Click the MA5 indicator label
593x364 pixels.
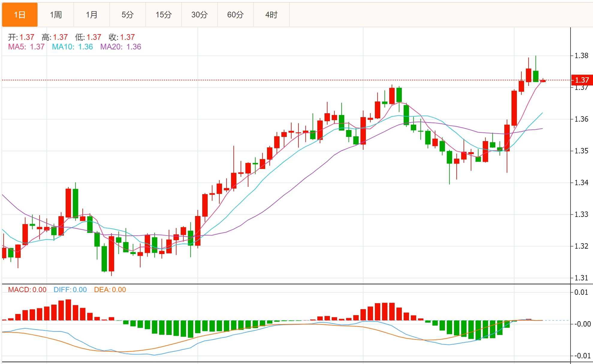(26, 47)
